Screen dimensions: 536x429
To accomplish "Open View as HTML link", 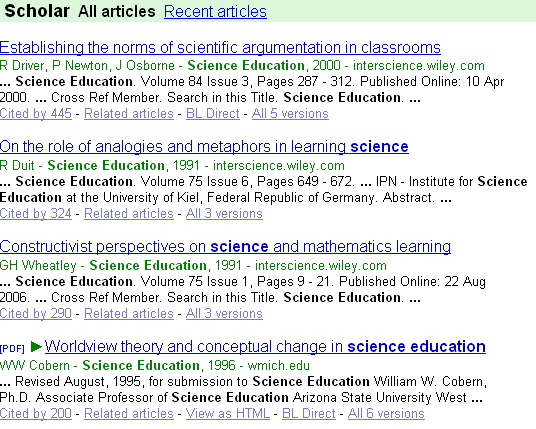I will coord(228,414).
